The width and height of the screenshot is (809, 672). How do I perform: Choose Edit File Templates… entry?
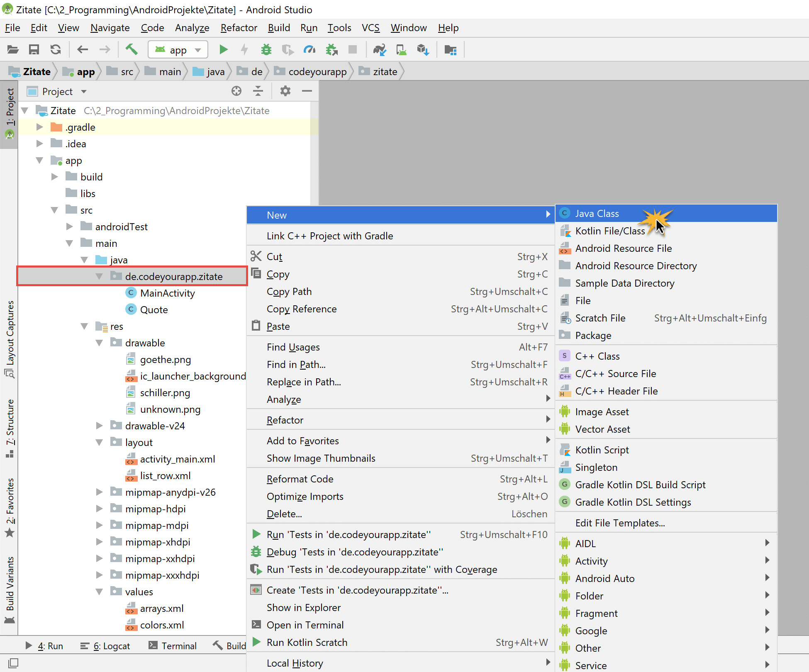pos(620,523)
